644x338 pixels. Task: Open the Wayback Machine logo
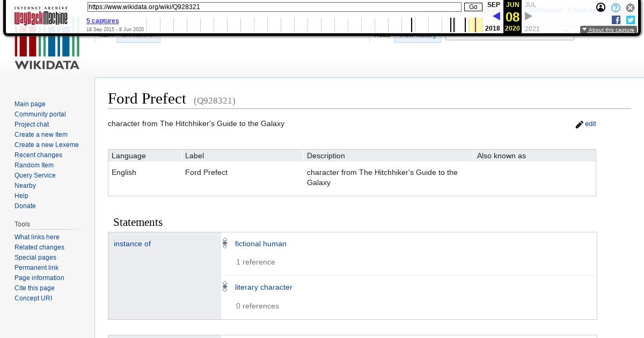(x=41, y=16)
